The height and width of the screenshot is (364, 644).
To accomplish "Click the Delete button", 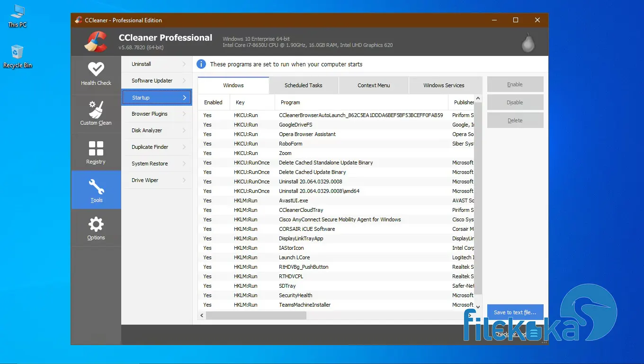I will click(515, 120).
